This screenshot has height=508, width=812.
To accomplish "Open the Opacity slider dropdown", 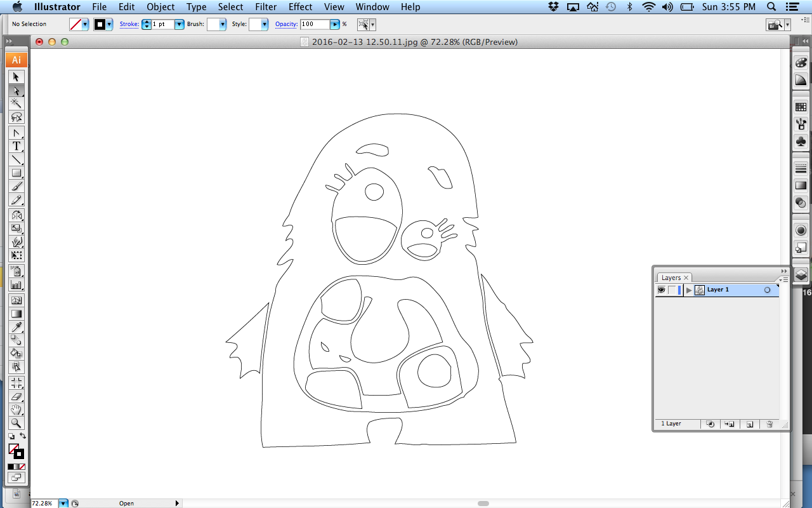I will pyautogui.click(x=335, y=24).
